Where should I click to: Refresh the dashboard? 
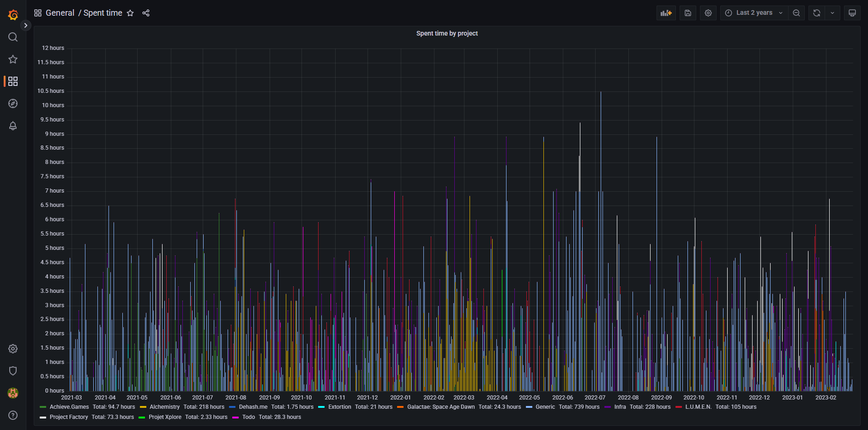click(x=817, y=13)
